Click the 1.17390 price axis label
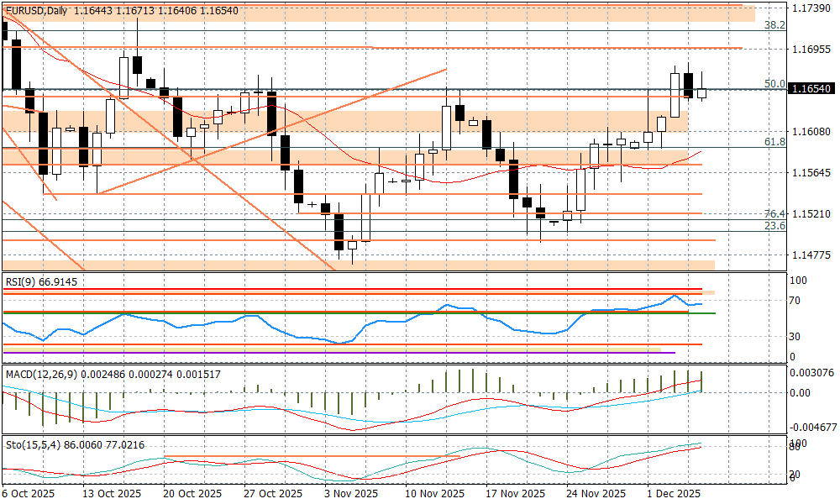Screen dimensions: 840x504 pos(811,8)
